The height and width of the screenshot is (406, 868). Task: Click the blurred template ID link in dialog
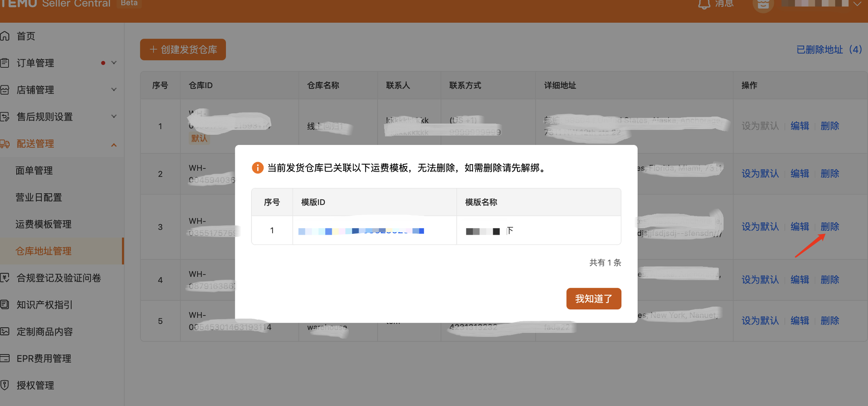[x=361, y=231]
